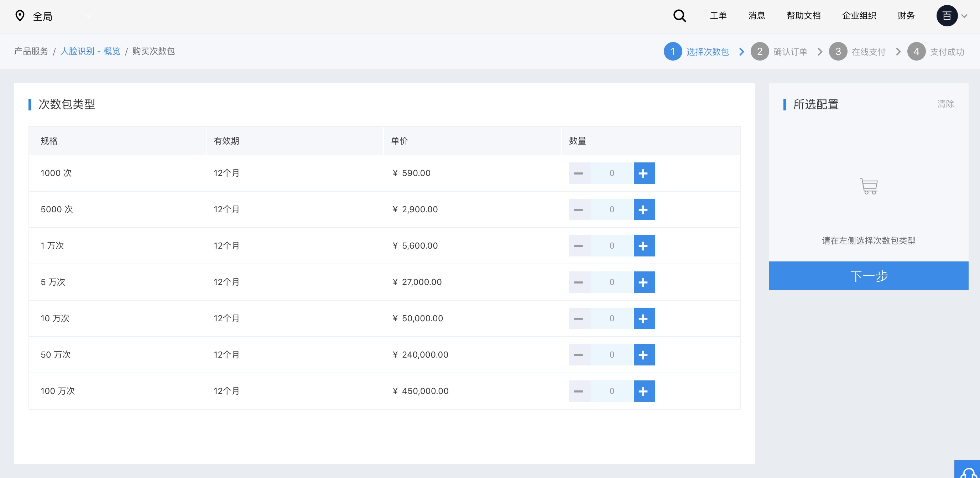This screenshot has width=980, height=478.
Task: Open the 帮助文档 menu item
Action: click(803, 16)
